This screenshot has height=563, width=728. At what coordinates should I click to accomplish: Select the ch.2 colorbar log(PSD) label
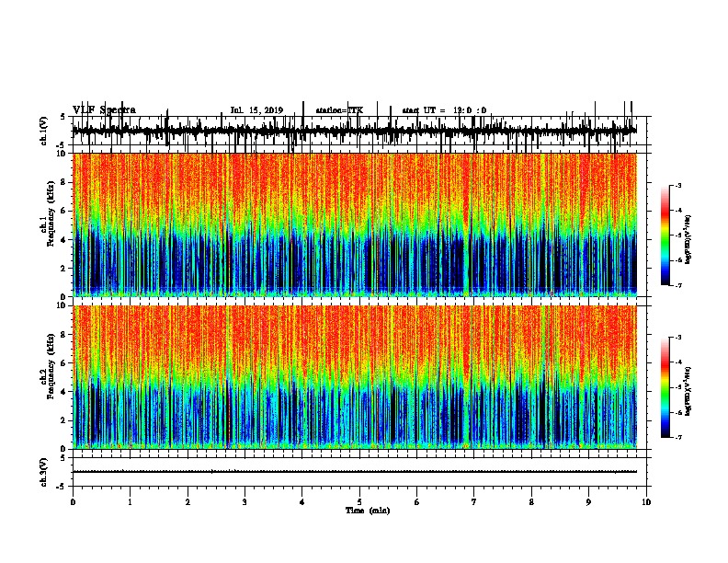coord(688,392)
